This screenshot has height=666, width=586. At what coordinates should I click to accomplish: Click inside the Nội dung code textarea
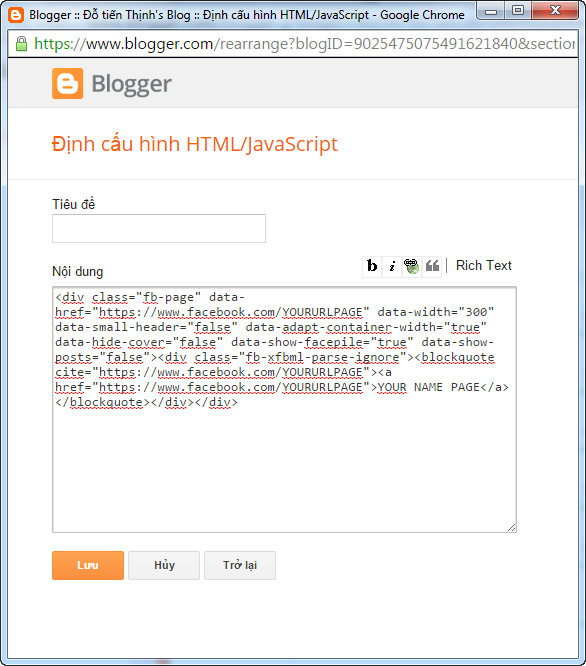pyautogui.click(x=285, y=409)
